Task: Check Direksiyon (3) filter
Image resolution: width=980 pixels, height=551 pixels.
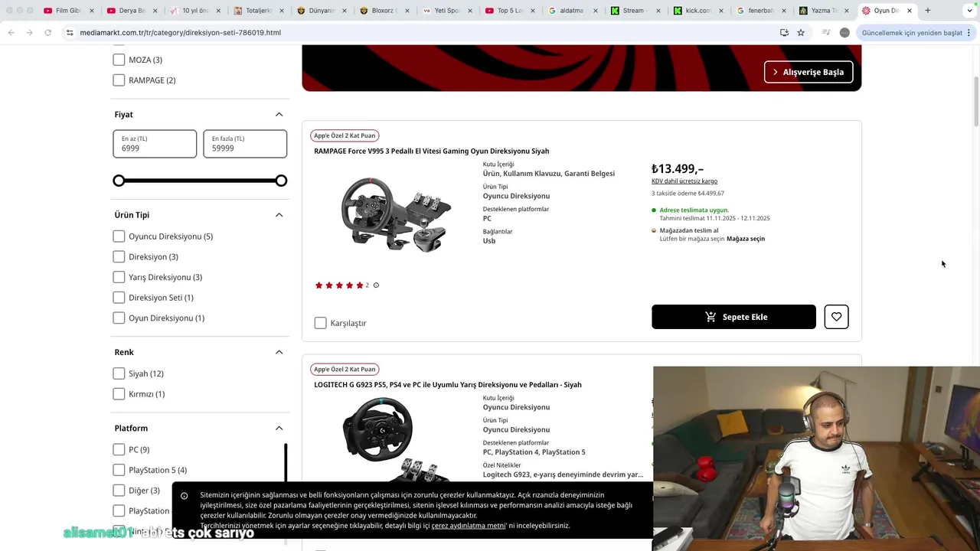Action: coord(119,256)
